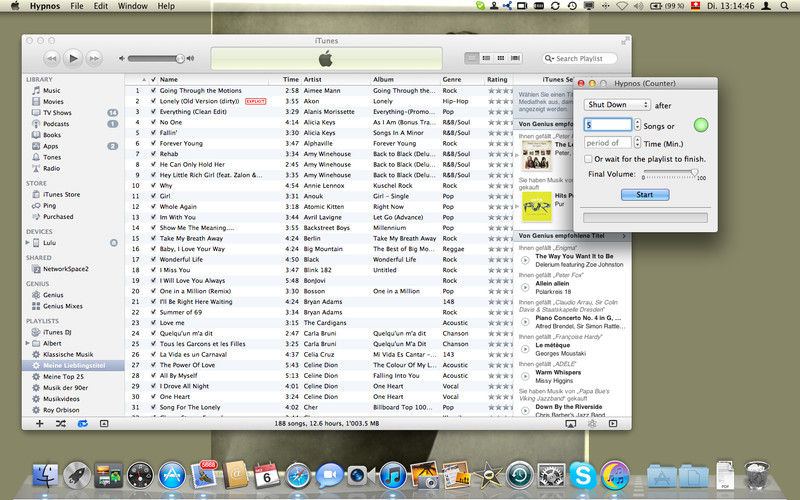Open the File menu
The width and height of the screenshot is (800, 500).
coord(77,6)
